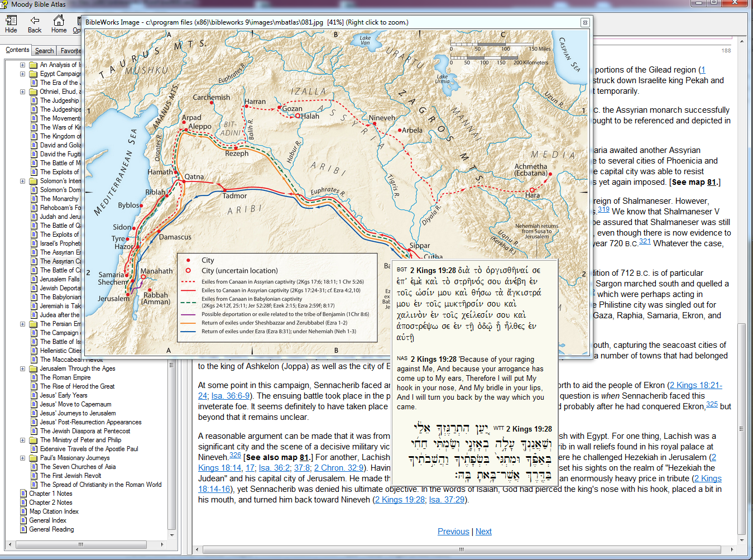
Task: Expand the Paul's Missionary Journeys node
Action: (23, 458)
